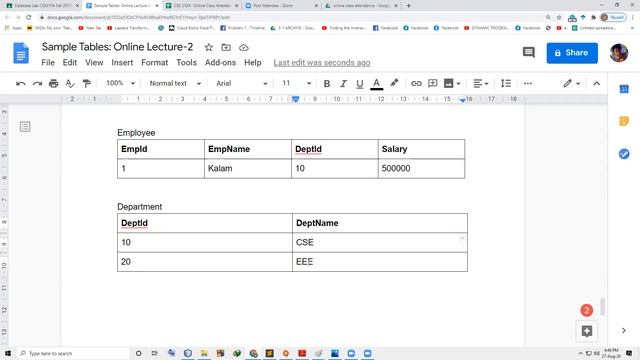
Task: Open the Normal text style dropdown
Action: [x=175, y=83]
